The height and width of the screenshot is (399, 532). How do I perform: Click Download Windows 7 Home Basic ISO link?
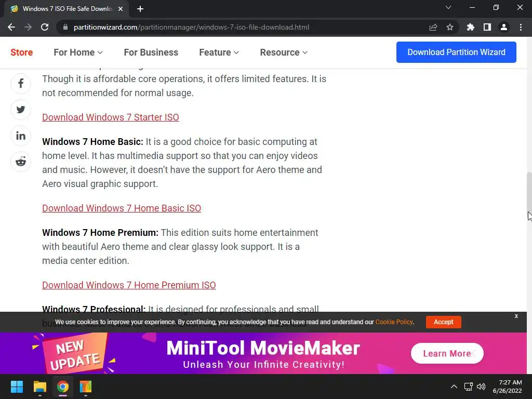coord(122,208)
